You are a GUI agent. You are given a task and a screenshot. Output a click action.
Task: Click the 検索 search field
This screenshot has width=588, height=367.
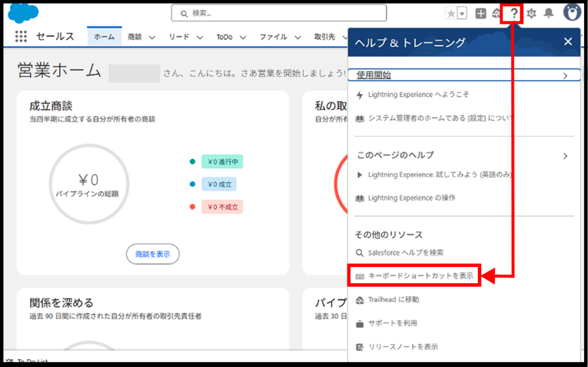[279, 13]
